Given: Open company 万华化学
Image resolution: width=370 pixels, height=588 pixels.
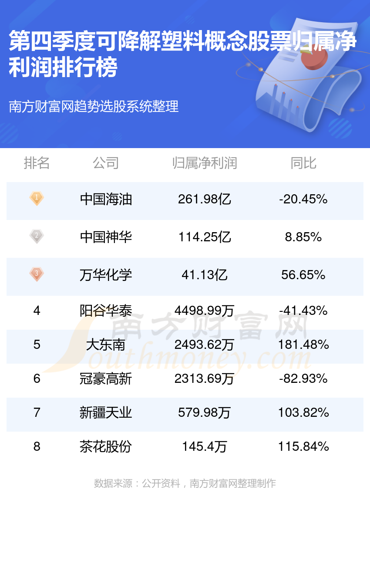Looking at the screenshot, I should tap(106, 275).
